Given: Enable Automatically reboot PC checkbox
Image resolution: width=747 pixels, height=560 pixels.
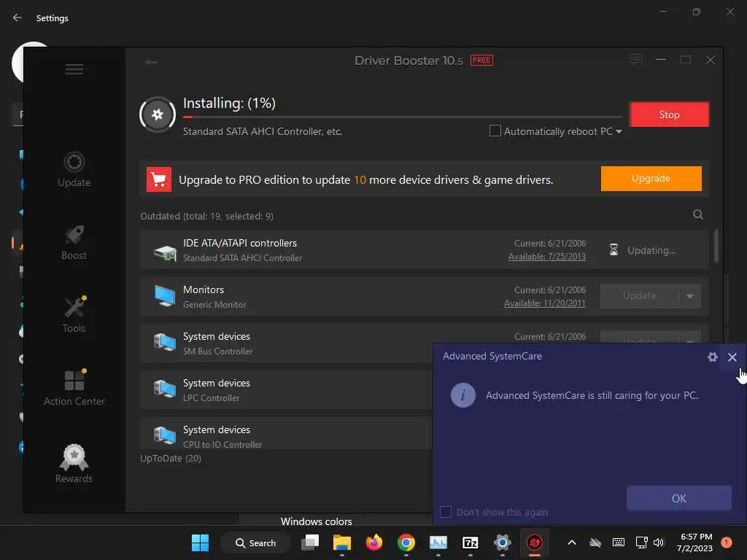Looking at the screenshot, I should [495, 131].
